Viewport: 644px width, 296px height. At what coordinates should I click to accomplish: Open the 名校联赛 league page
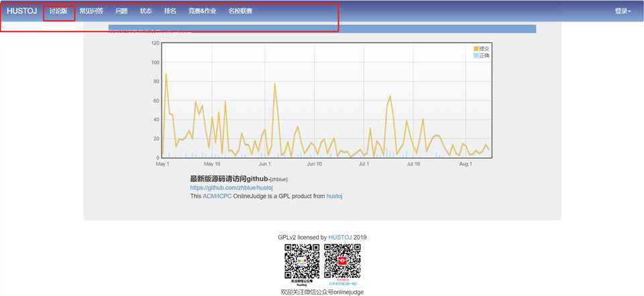(x=240, y=11)
